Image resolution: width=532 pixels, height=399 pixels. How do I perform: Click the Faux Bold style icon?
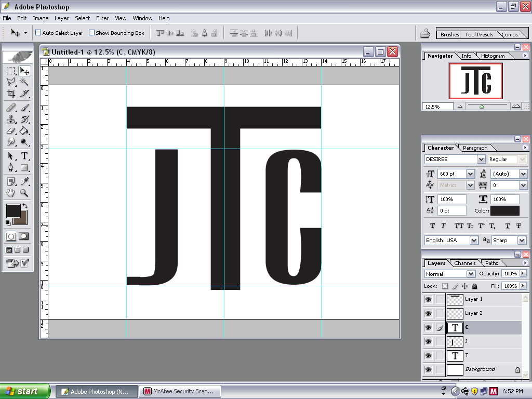point(432,226)
